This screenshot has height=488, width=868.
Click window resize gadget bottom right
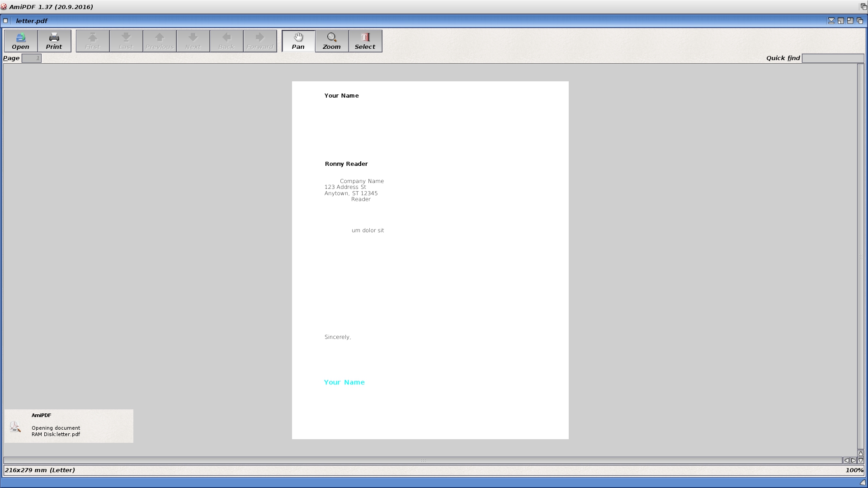tap(863, 483)
